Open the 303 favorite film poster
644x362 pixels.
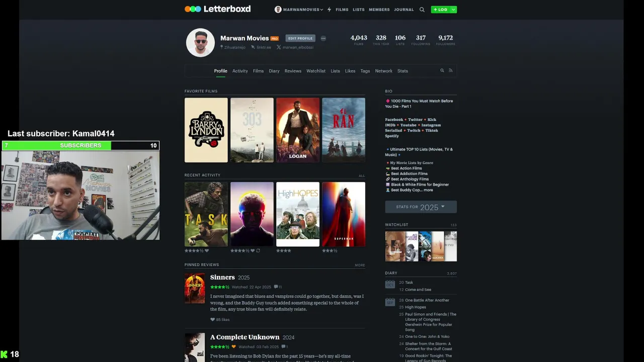pos(252,130)
